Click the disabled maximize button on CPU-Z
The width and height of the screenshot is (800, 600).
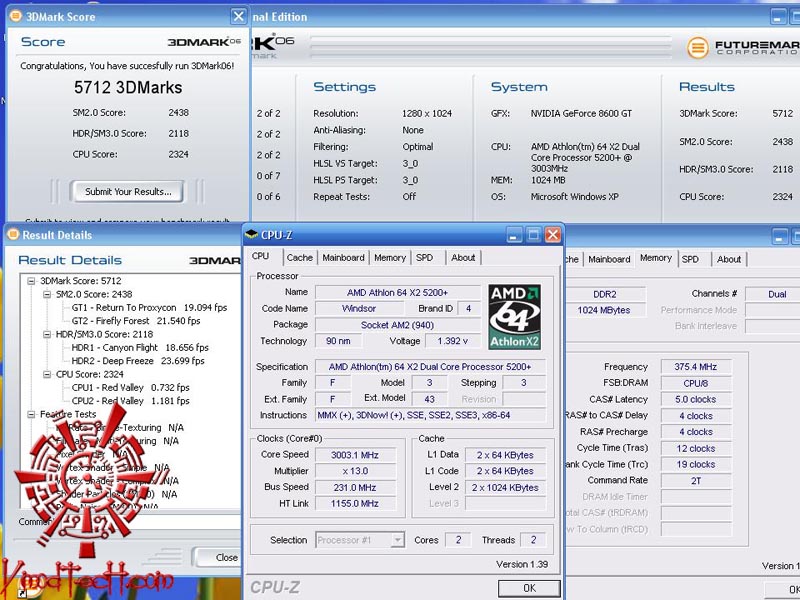click(x=533, y=235)
